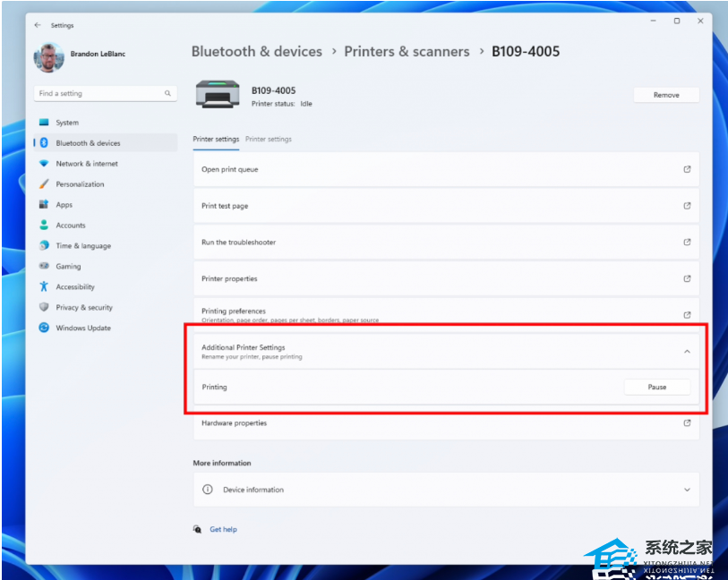The height and width of the screenshot is (580, 728).
Task: Collapse Additional Printer Settings section
Action: pos(687,352)
